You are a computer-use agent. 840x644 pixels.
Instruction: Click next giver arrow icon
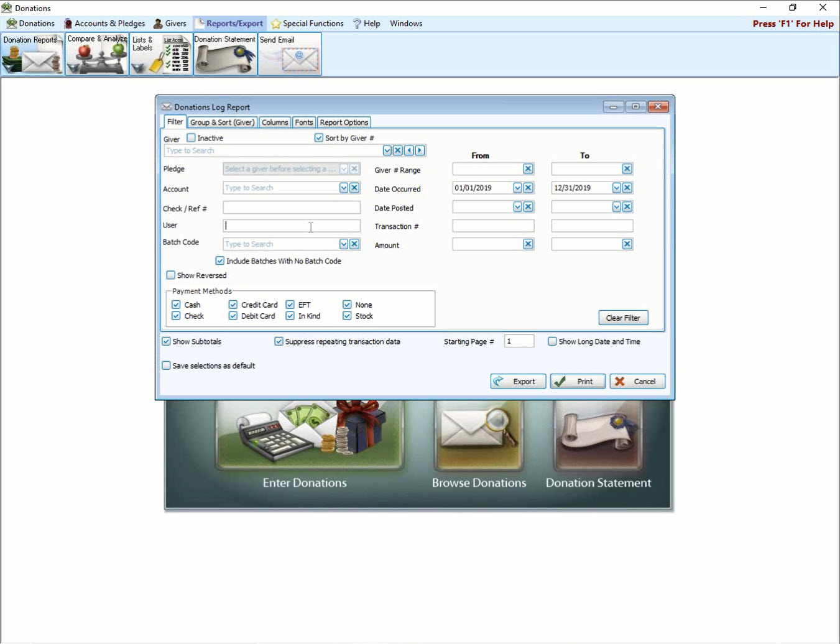[420, 150]
